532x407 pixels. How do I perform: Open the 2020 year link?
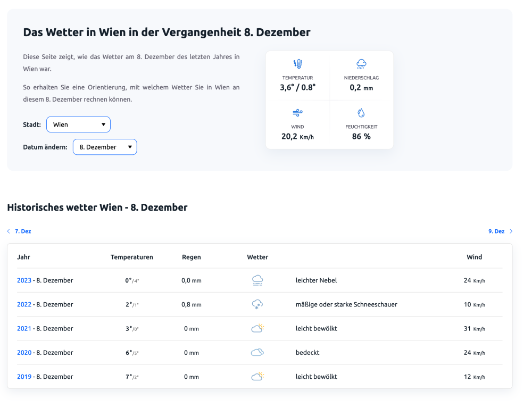click(24, 352)
